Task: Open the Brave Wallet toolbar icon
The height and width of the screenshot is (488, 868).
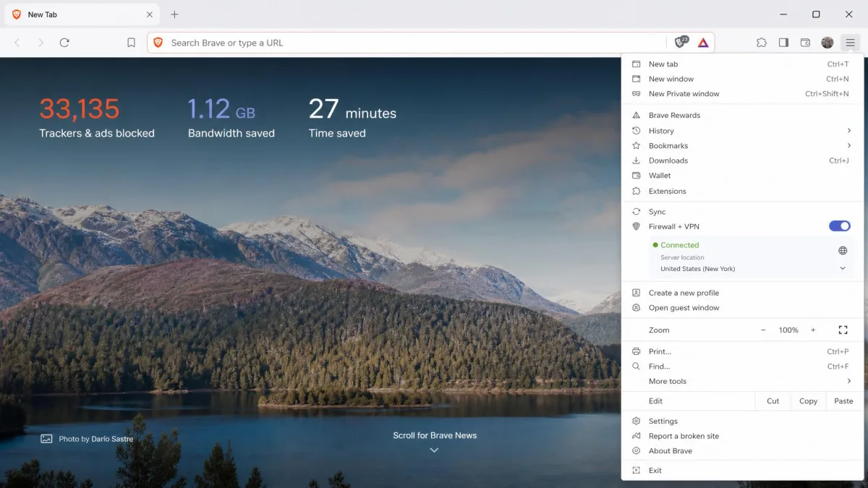Action: pyautogui.click(x=805, y=43)
